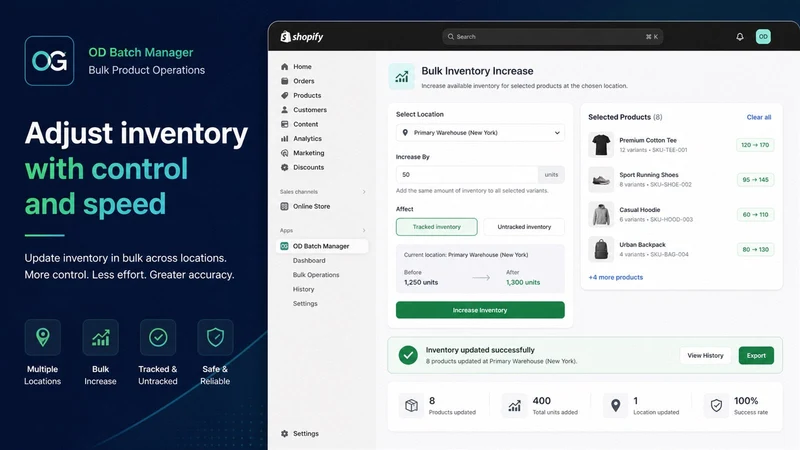Open Bulk Operations submenu item
800x450 pixels.
point(316,274)
